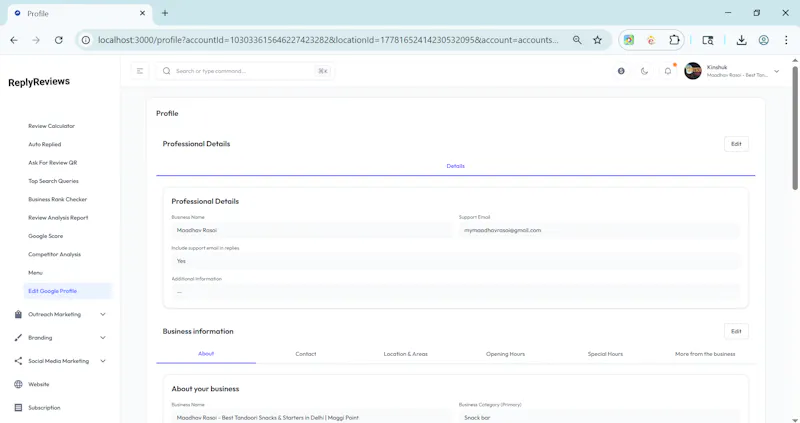Click the Social Media Marketing share icon

18,361
